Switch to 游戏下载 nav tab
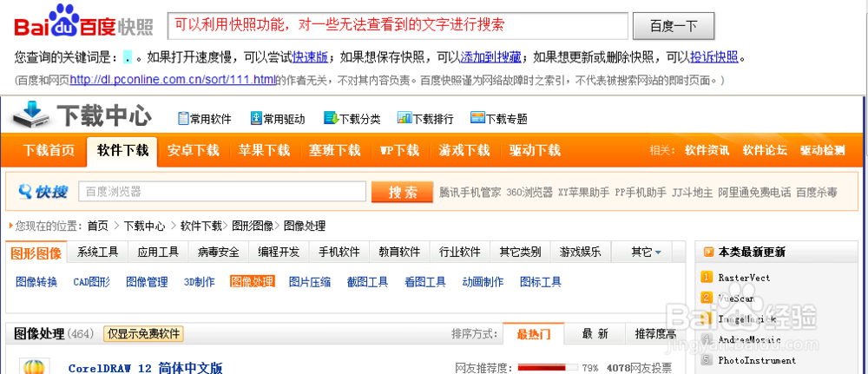Screen dimensions: 868x374 tap(464, 150)
